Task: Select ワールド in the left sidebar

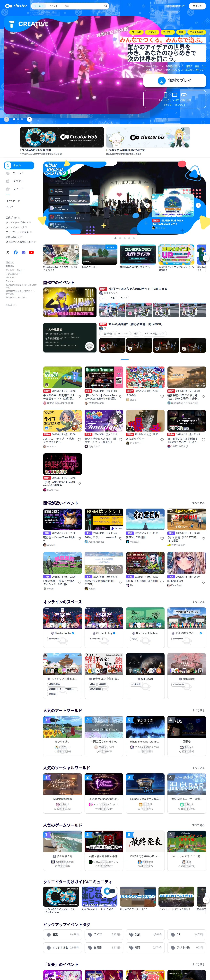Action: point(19,173)
